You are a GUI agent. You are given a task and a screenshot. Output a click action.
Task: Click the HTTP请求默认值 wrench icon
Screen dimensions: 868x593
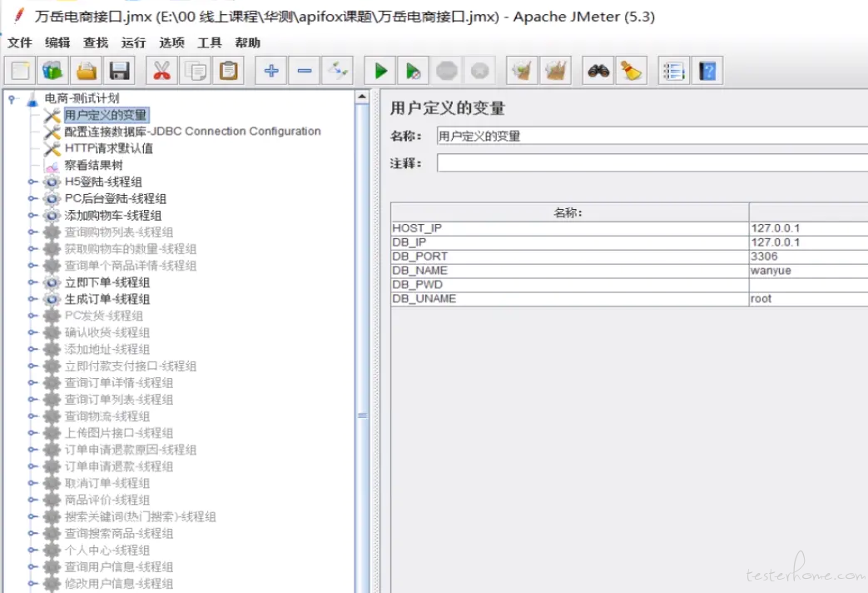tap(52, 148)
